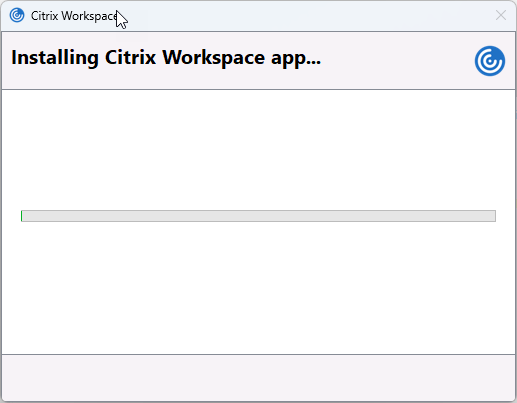Click the Citrix Workspace icon in title bar
The width and height of the screenshot is (517, 403).
click(17, 15)
